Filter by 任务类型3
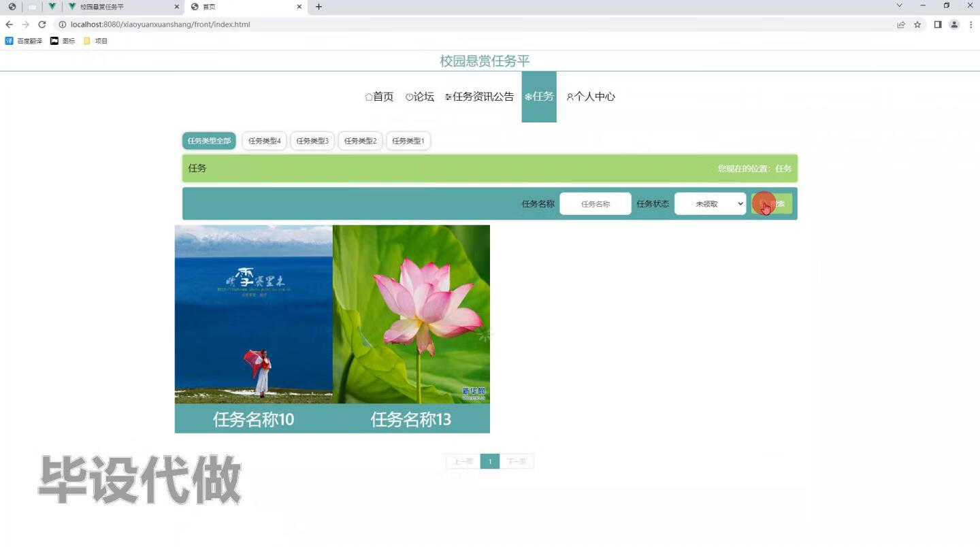 (312, 141)
